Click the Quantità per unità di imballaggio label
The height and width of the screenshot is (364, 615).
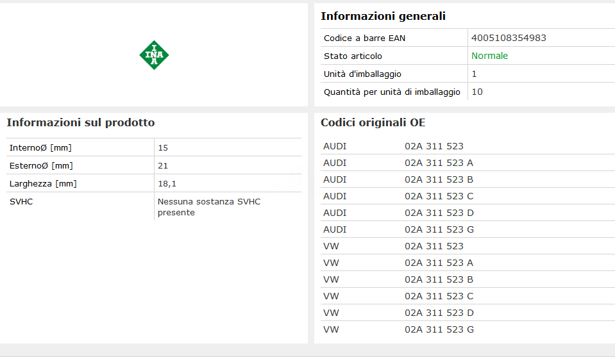tap(392, 92)
